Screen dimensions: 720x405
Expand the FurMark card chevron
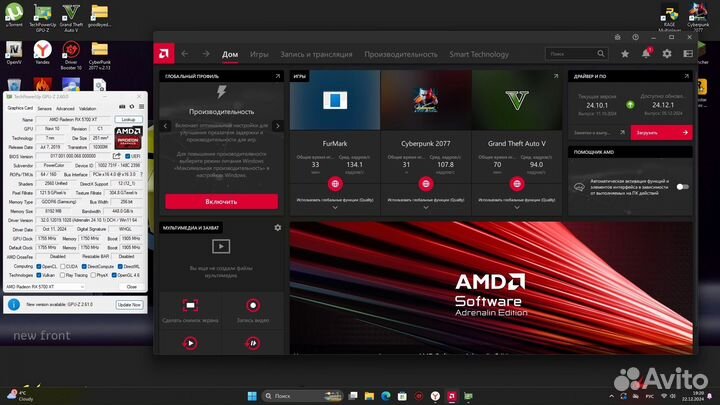pyautogui.click(x=335, y=208)
